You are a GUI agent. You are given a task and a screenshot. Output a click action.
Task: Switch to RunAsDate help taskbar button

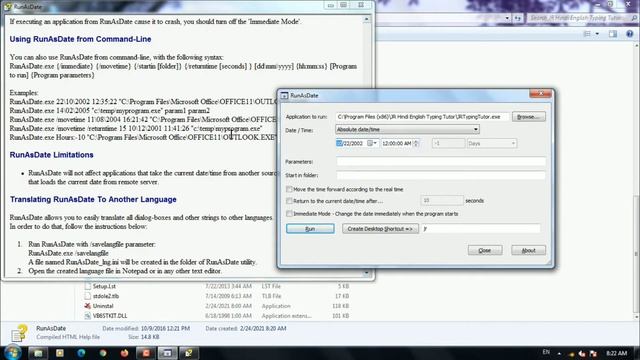[189, 353]
